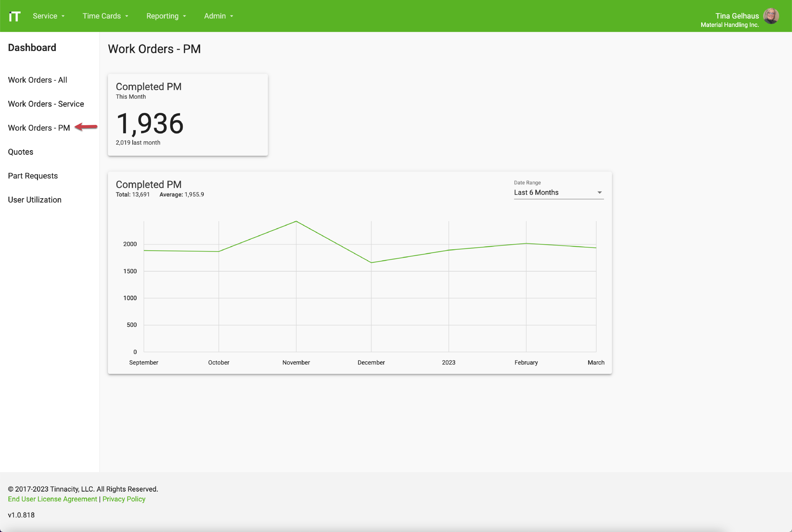Select Dashboard in the sidebar
Screen dimensions: 792x532
click(32, 48)
